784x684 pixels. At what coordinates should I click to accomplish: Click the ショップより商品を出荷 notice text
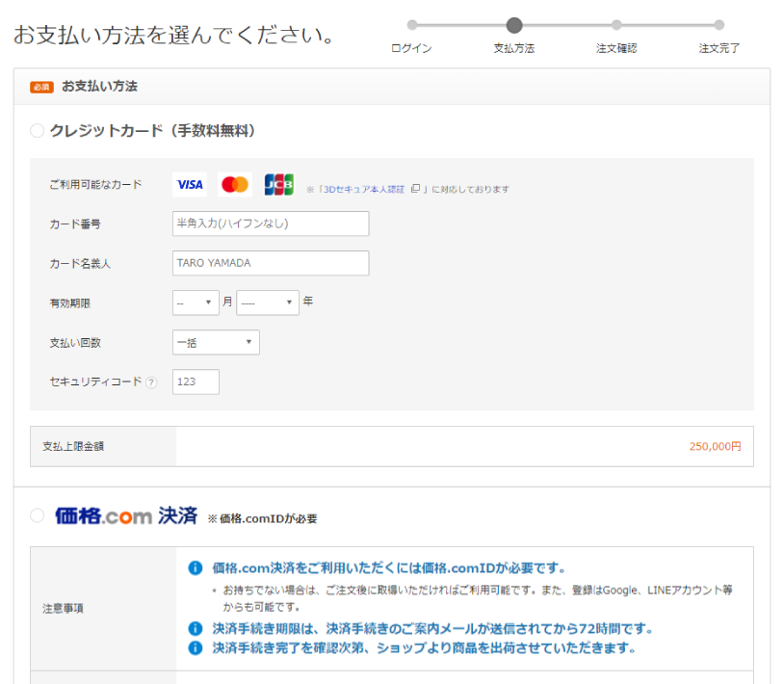425,648
